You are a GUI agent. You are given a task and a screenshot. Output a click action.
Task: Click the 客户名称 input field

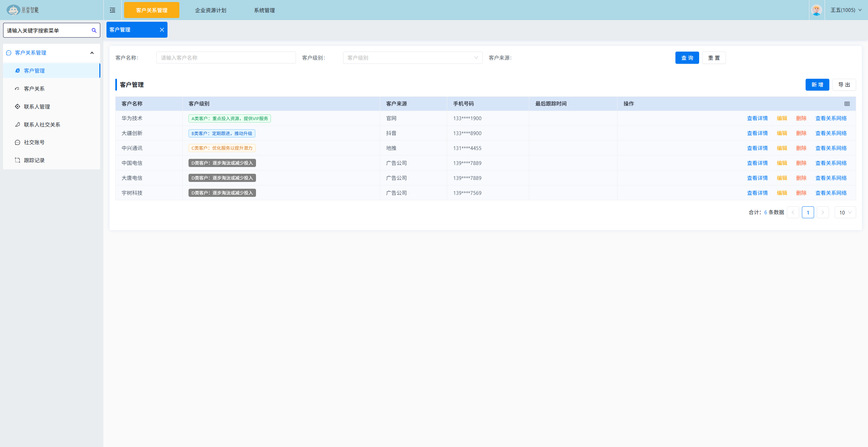click(226, 58)
